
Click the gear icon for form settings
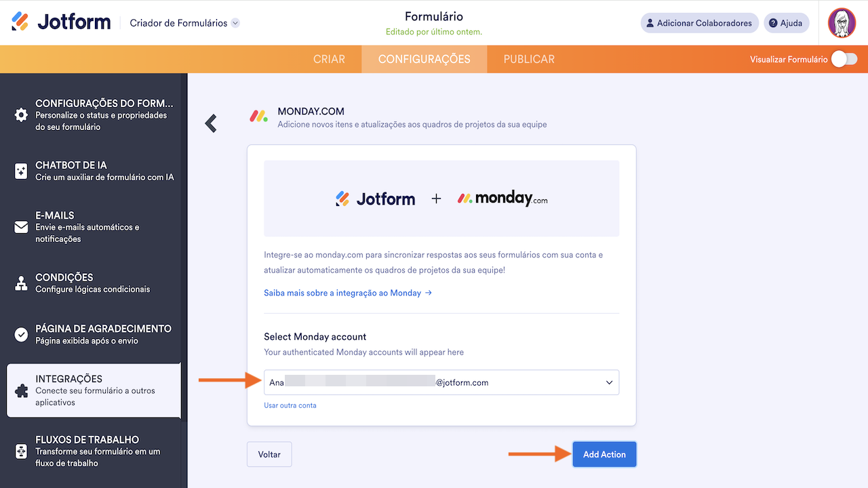click(21, 115)
